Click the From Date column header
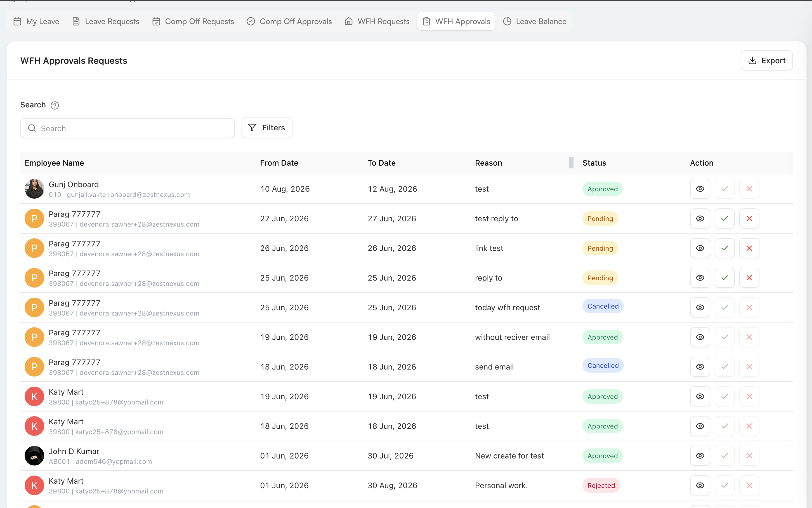The width and height of the screenshot is (812, 508). coord(279,163)
